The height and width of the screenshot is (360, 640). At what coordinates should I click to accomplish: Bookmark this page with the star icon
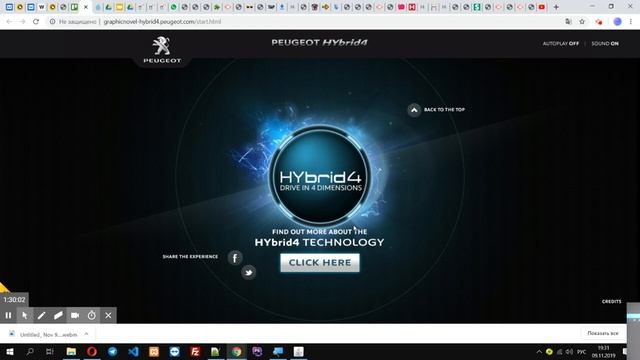click(582, 22)
